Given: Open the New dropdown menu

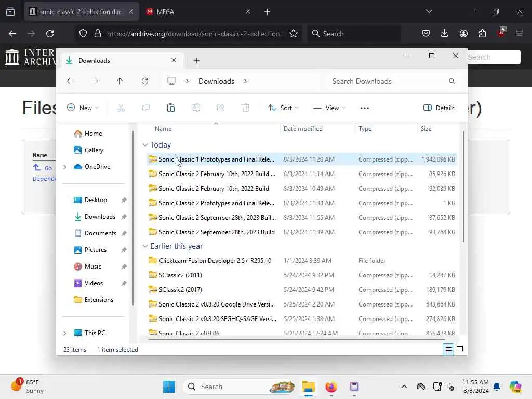Looking at the screenshot, I should click(x=83, y=108).
